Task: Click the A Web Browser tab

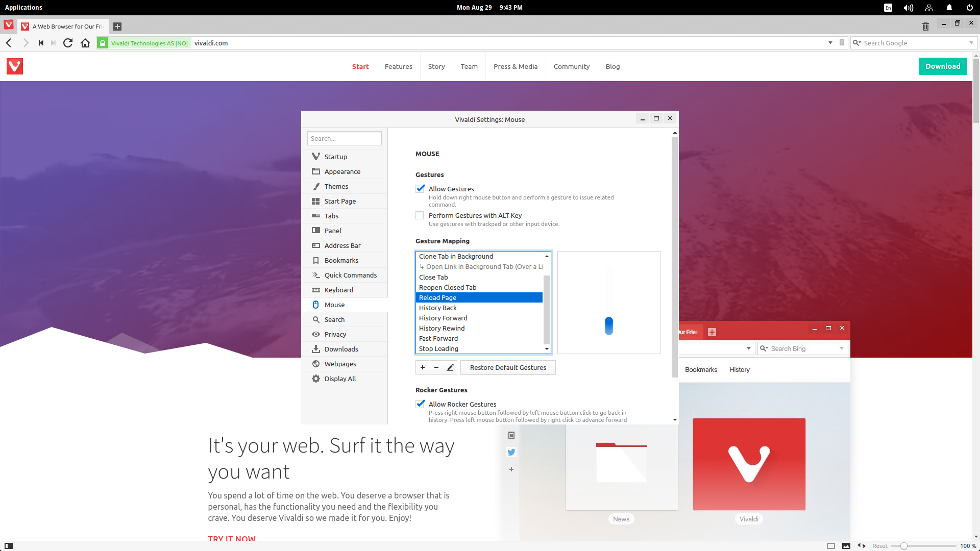Action: coord(63,27)
